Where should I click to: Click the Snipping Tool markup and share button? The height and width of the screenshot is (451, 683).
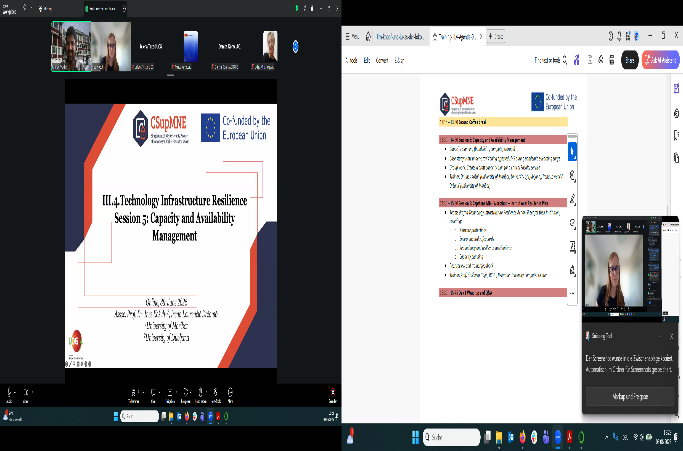630,397
